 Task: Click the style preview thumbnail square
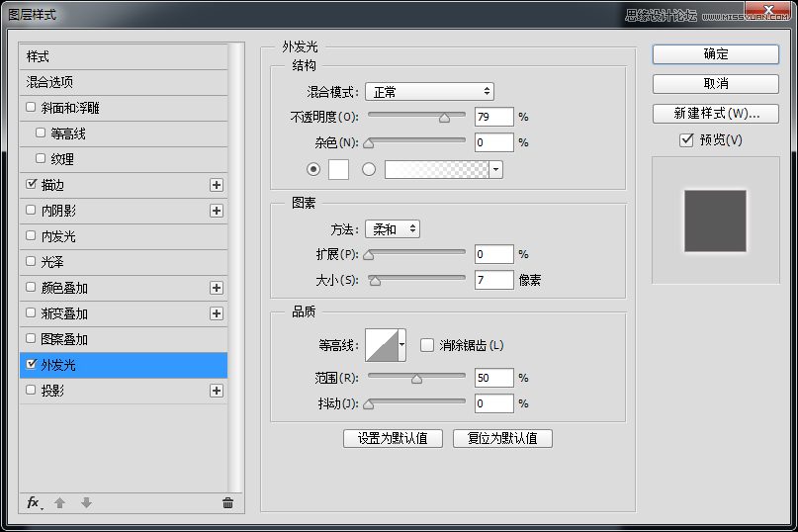(715, 221)
